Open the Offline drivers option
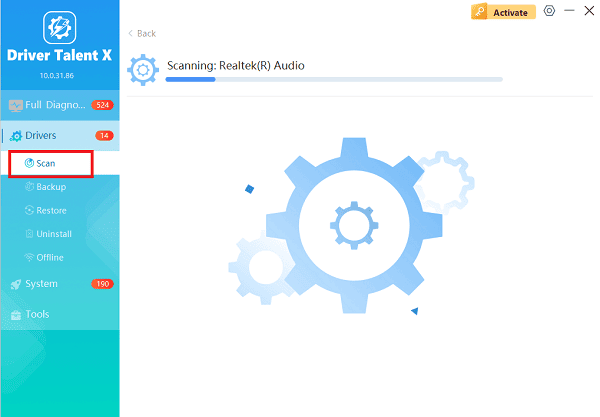Image resolution: width=600 pixels, height=417 pixels. pyautogui.click(x=50, y=257)
